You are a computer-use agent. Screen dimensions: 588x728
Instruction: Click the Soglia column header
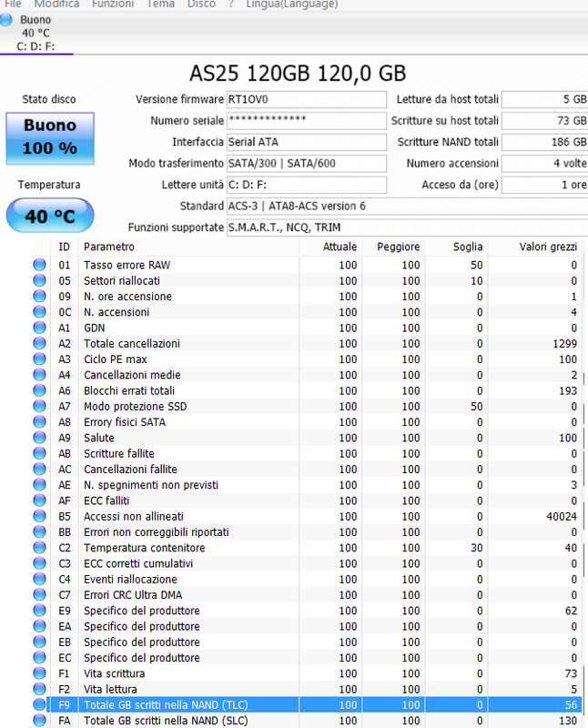pos(457,247)
